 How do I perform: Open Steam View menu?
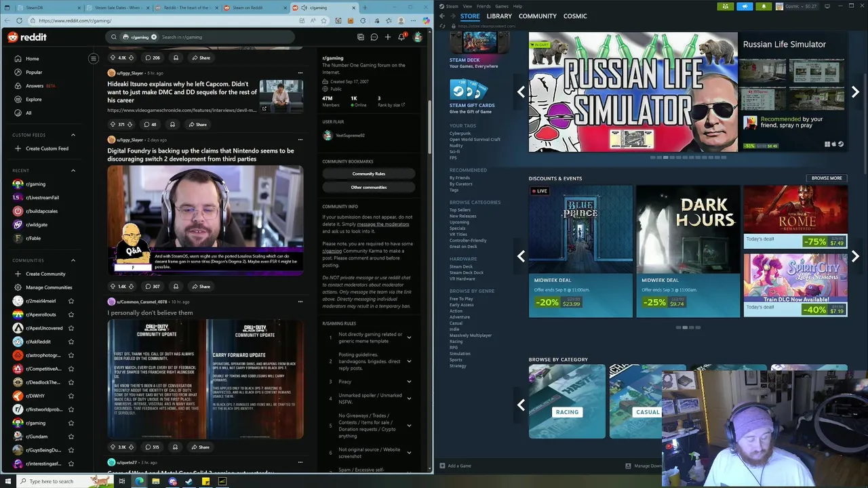tap(469, 6)
